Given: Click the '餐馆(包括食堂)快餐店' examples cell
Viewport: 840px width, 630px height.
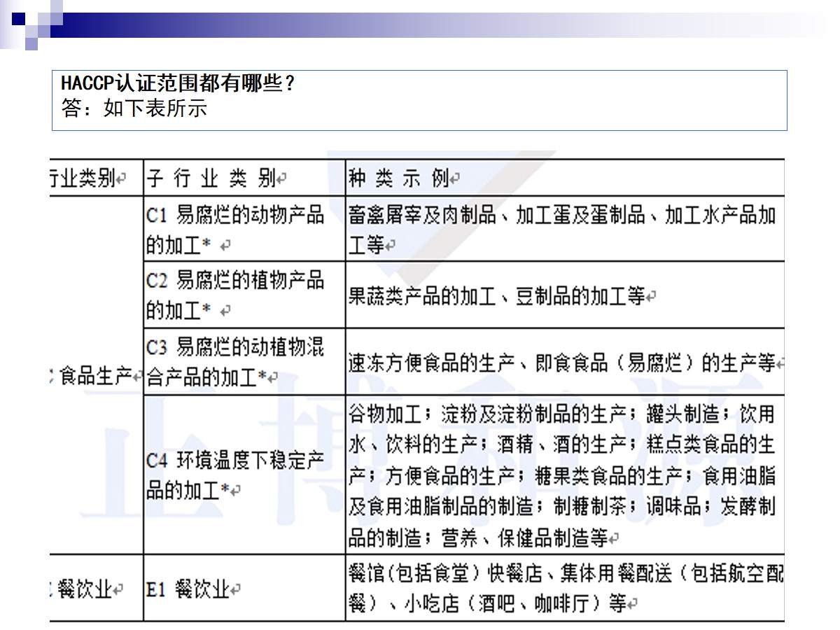Looking at the screenshot, I should point(562,588).
